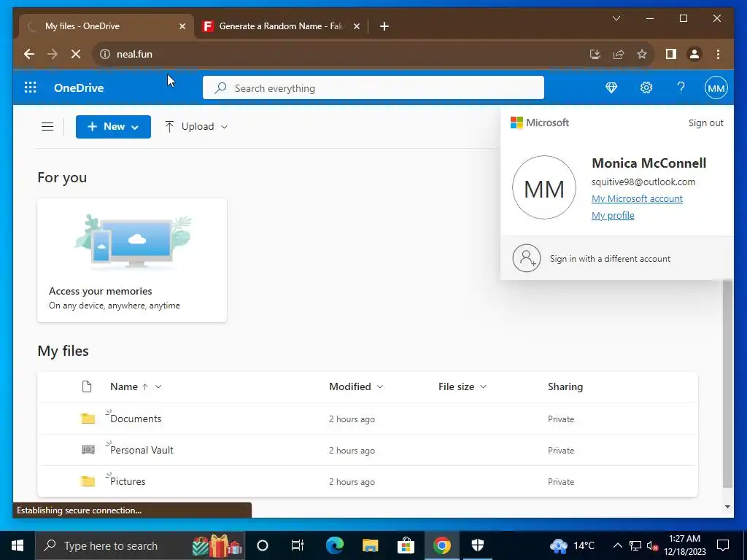Bookmark this tab with the star
Screen dimensions: 747x560
pyautogui.click(x=642, y=54)
